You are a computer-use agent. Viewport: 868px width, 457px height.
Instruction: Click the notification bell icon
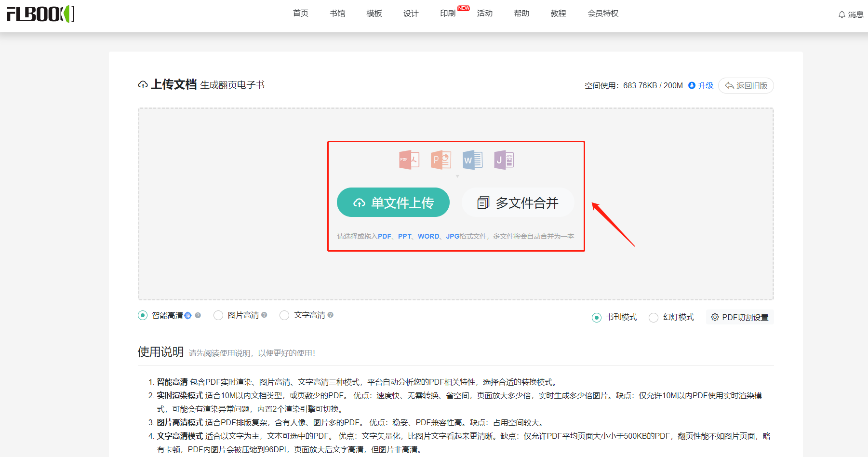(841, 14)
